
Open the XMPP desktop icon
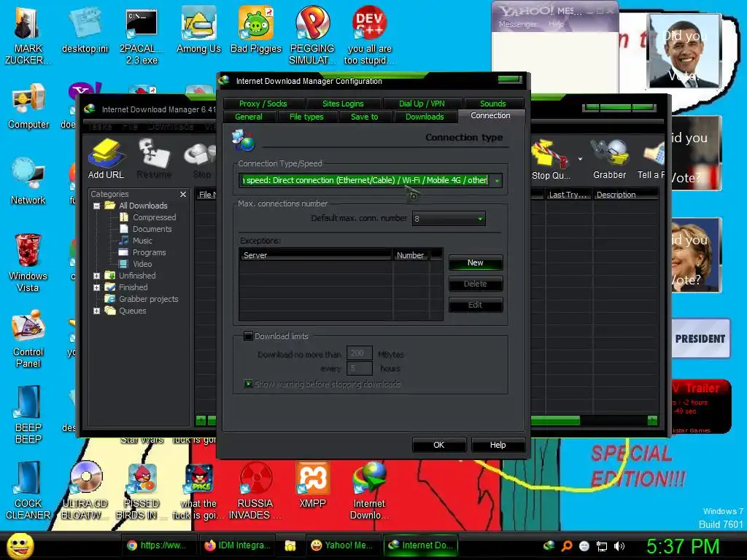(312, 485)
